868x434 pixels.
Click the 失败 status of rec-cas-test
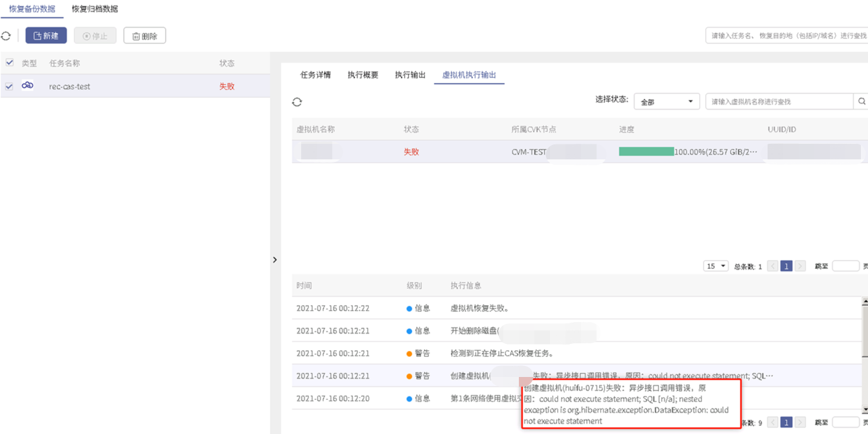227,86
